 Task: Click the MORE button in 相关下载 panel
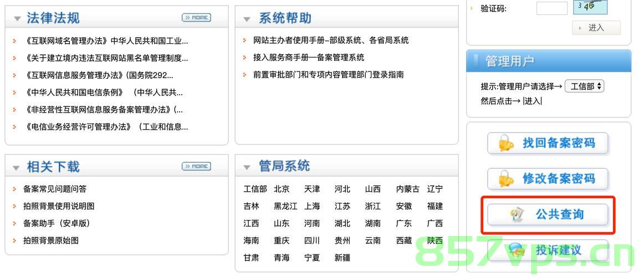196,166
